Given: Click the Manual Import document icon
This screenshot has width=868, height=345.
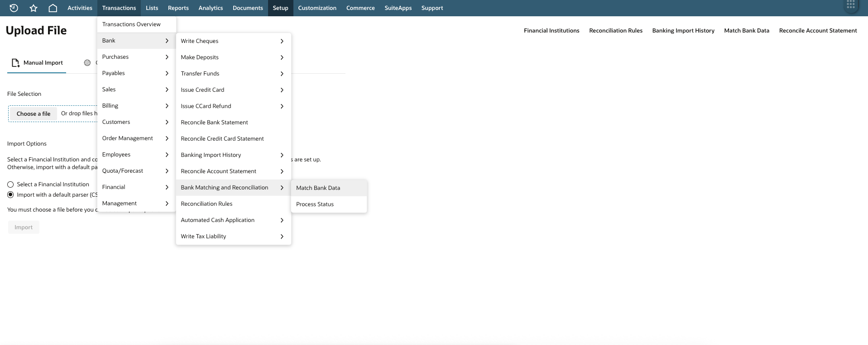Looking at the screenshot, I should click(15, 63).
